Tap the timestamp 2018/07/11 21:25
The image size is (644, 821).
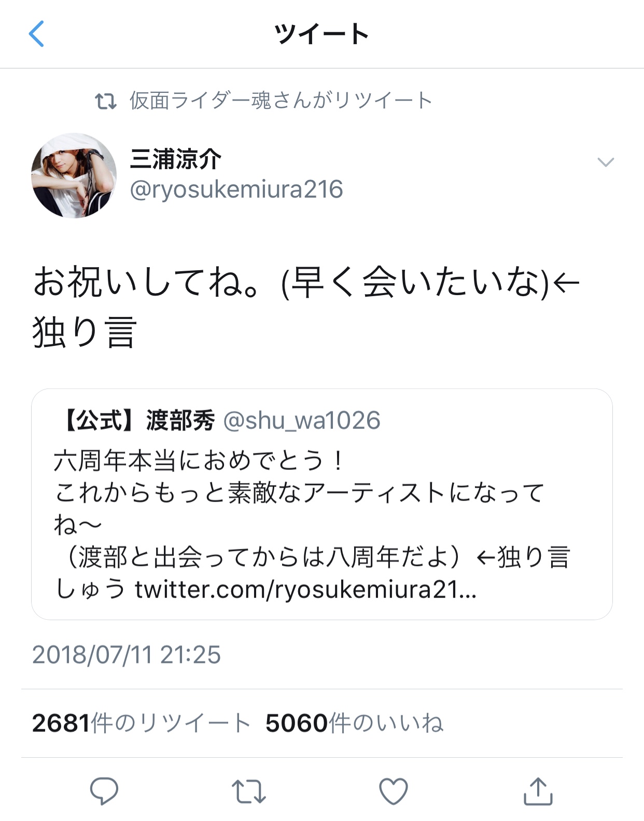(127, 655)
